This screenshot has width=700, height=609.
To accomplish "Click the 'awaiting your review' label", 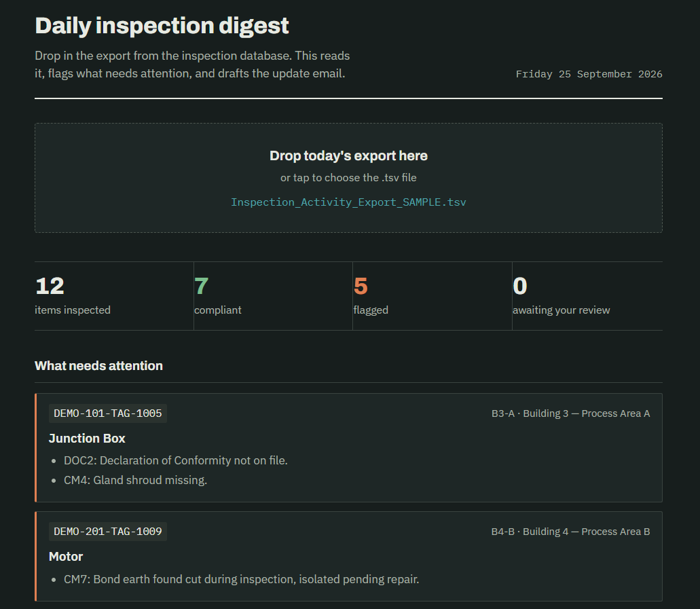I will 561,310.
